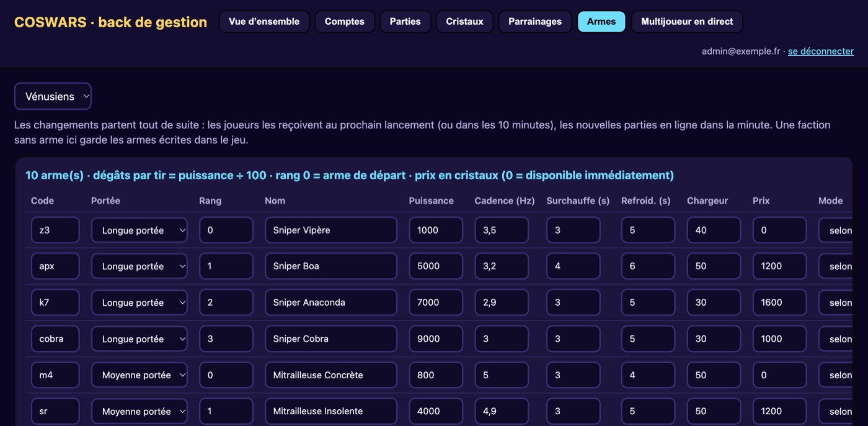The image size is (868, 426).
Task: Click the Prix field showing 1000
Action: point(779,339)
